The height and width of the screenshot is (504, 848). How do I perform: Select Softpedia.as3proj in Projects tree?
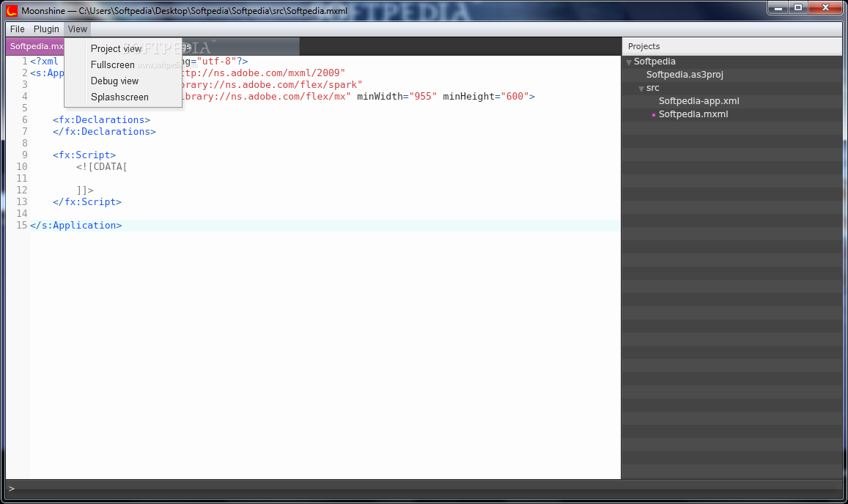coord(684,75)
